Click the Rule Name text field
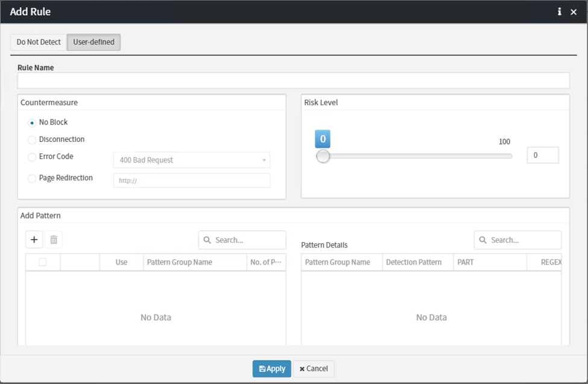588x384 pixels. [293, 81]
